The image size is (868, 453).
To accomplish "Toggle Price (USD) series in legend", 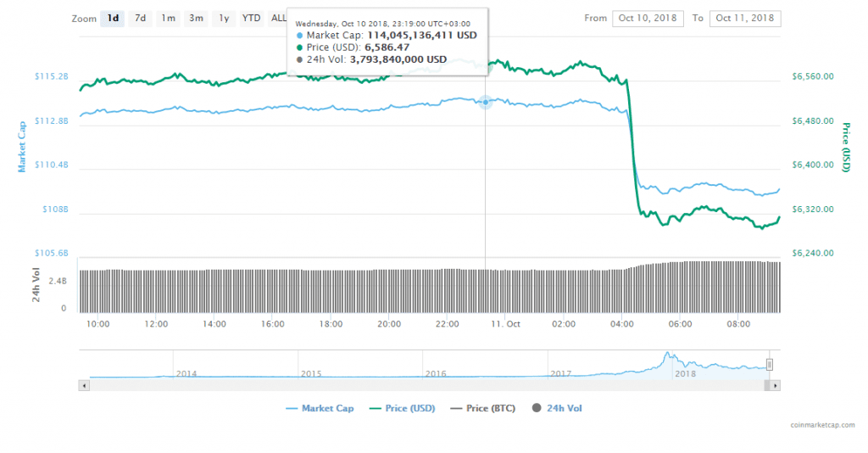I will pyautogui.click(x=403, y=408).
